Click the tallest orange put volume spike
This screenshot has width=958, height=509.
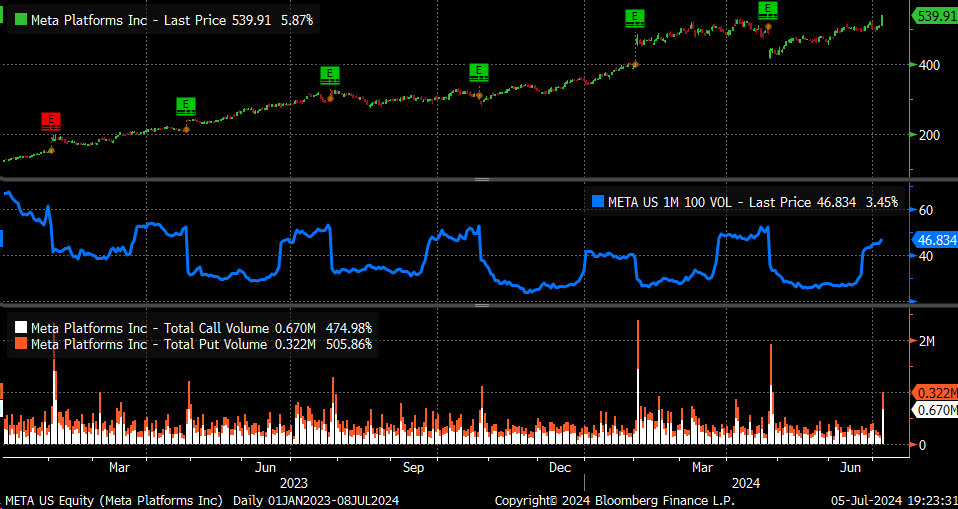click(638, 344)
